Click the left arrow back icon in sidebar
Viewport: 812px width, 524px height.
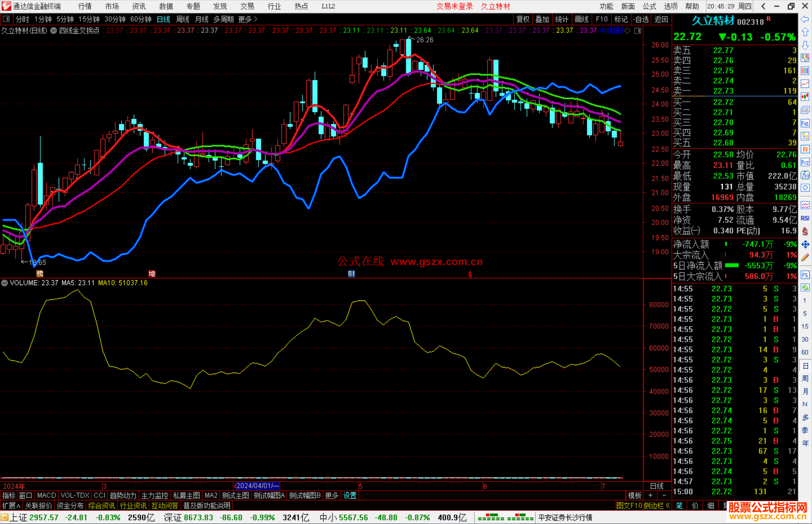pos(805,19)
